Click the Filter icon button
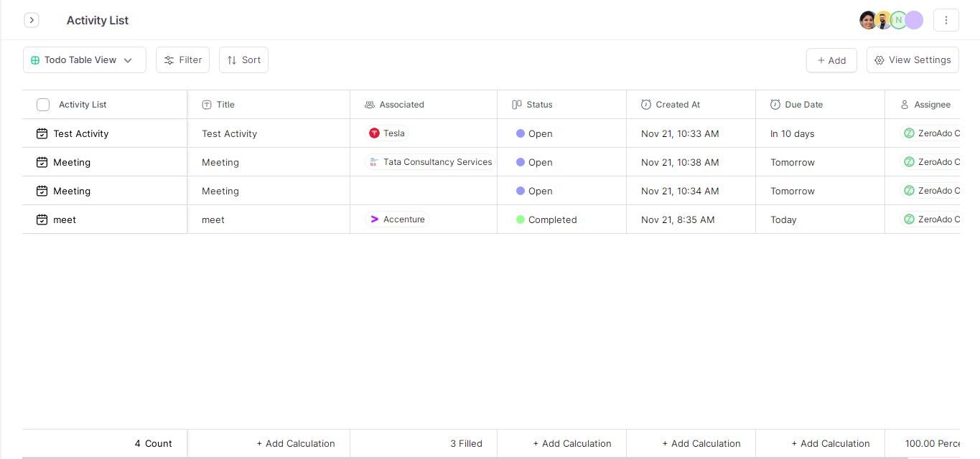 (x=171, y=60)
